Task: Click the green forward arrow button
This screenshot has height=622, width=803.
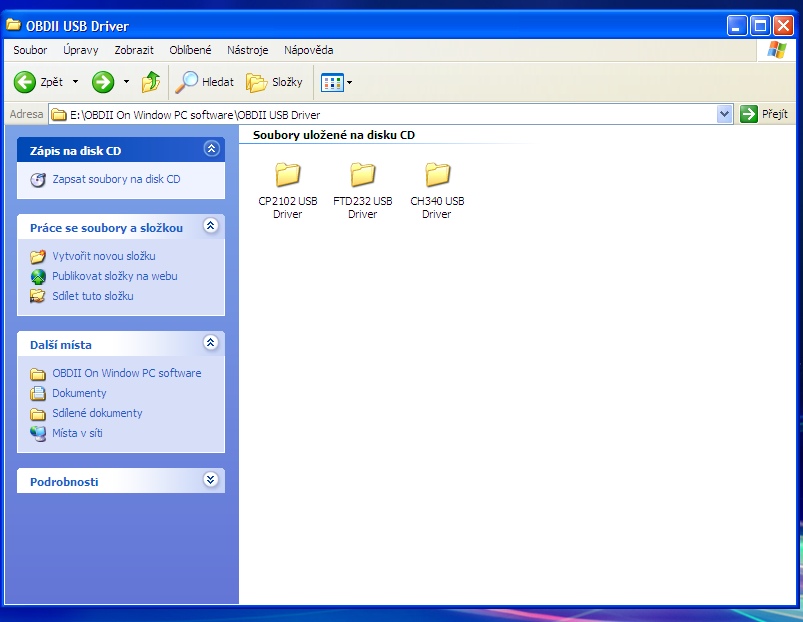Action: pyautogui.click(x=103, y=82)
